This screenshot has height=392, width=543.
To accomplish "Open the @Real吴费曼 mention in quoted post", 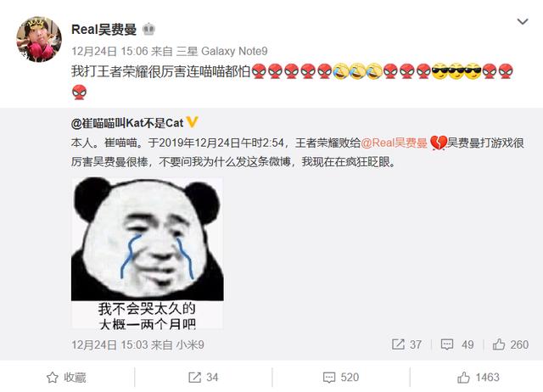I will [x=394, y=143].
